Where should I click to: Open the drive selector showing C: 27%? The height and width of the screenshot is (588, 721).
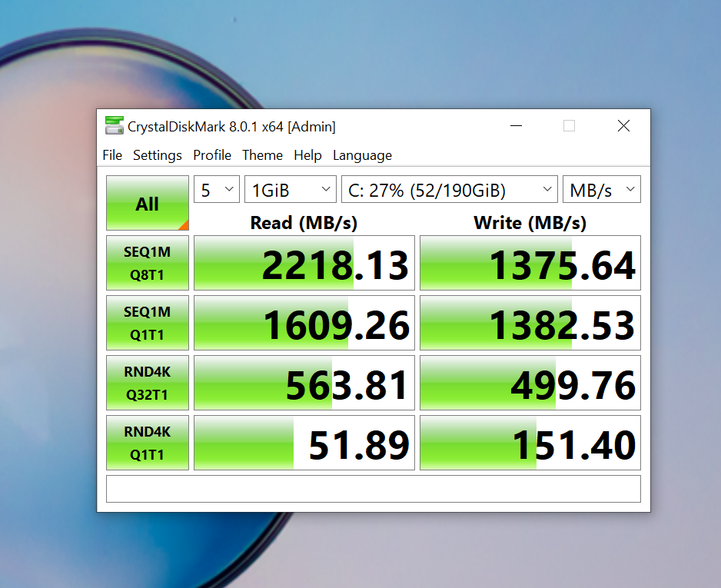pos(450,189)
